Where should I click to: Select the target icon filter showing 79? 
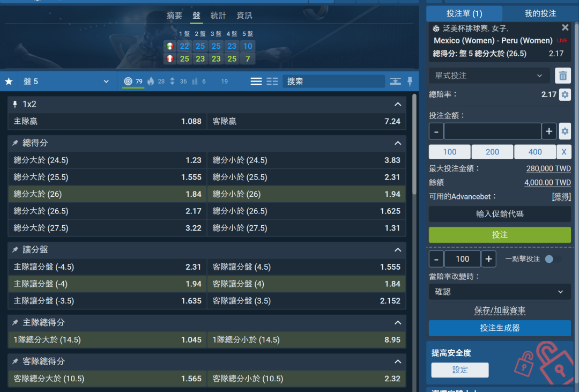click(x=128, y=82)
